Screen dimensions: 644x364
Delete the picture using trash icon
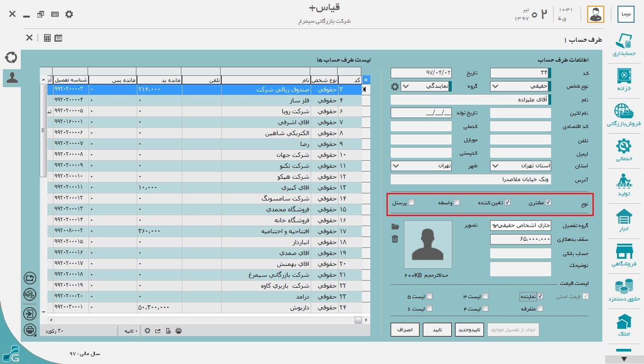coord(395,239)
